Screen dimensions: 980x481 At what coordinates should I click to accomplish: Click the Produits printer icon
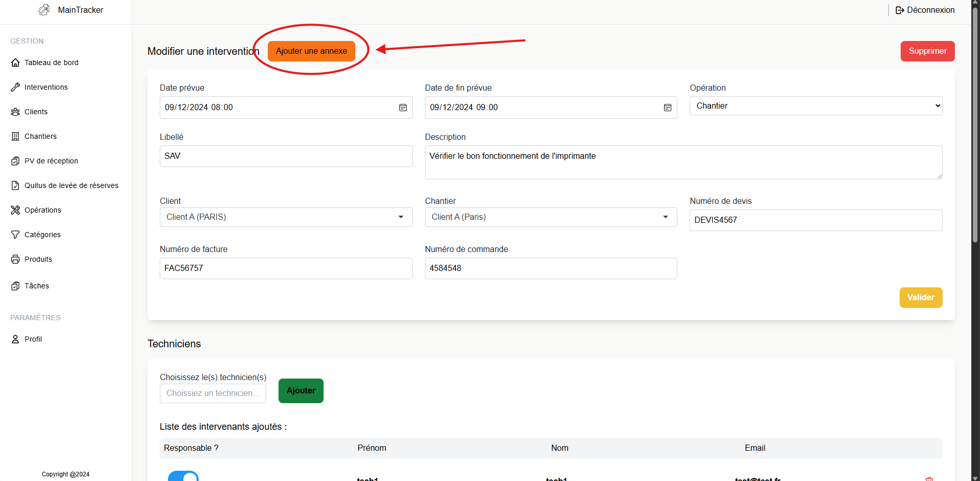(x=15, y=259)
